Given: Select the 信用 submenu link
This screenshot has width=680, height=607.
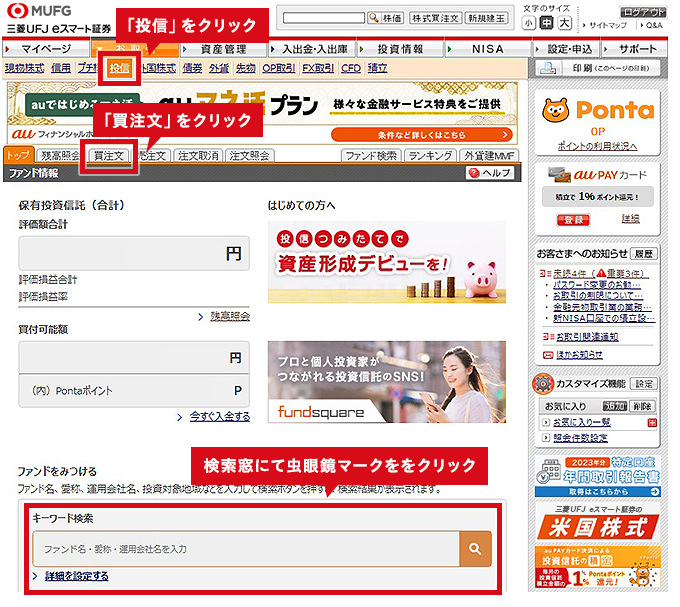Looking at the screenshot, I should (x=61, y=68).
